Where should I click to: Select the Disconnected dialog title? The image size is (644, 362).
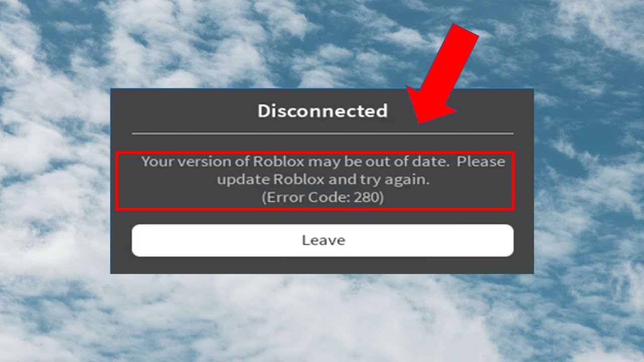pos(323,111)
